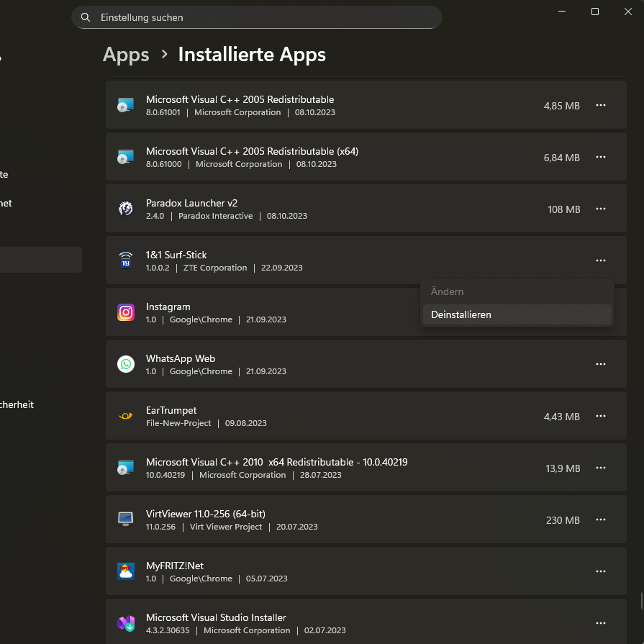Image resolution: width=644 pixels, height=644 pixels.
Task: Click the Einstellung suchen search box
Action: click(257, 17)
